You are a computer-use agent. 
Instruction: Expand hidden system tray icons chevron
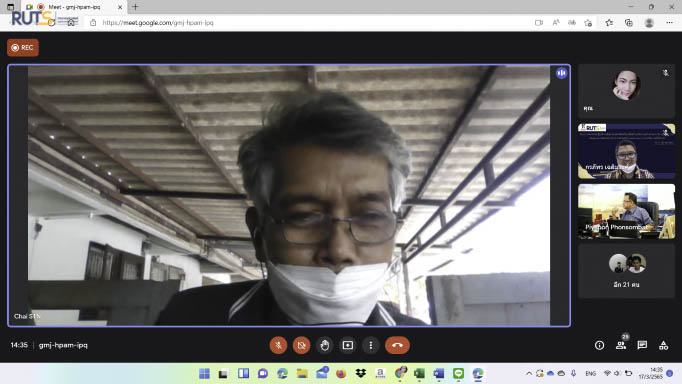coord(528,374)
